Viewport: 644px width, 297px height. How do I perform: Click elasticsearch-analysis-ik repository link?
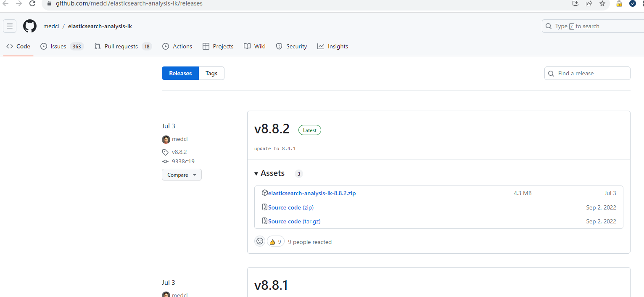100,26
